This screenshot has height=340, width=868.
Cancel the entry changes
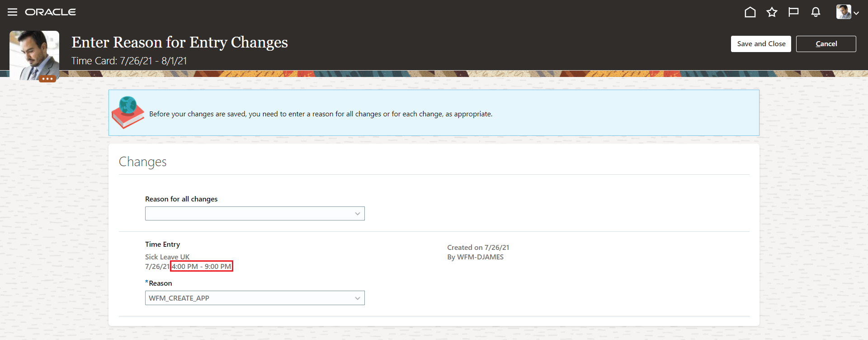826,44
